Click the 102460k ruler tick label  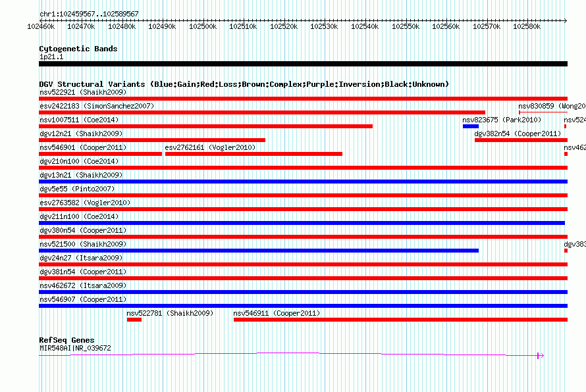click(41, 26)
